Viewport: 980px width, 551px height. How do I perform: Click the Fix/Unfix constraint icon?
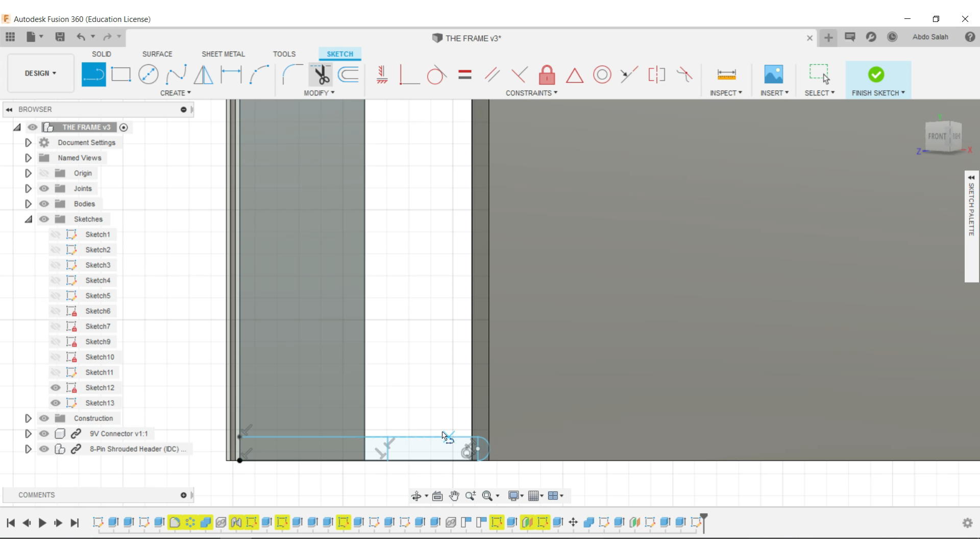pyautogui.click(x=547, y=73)
